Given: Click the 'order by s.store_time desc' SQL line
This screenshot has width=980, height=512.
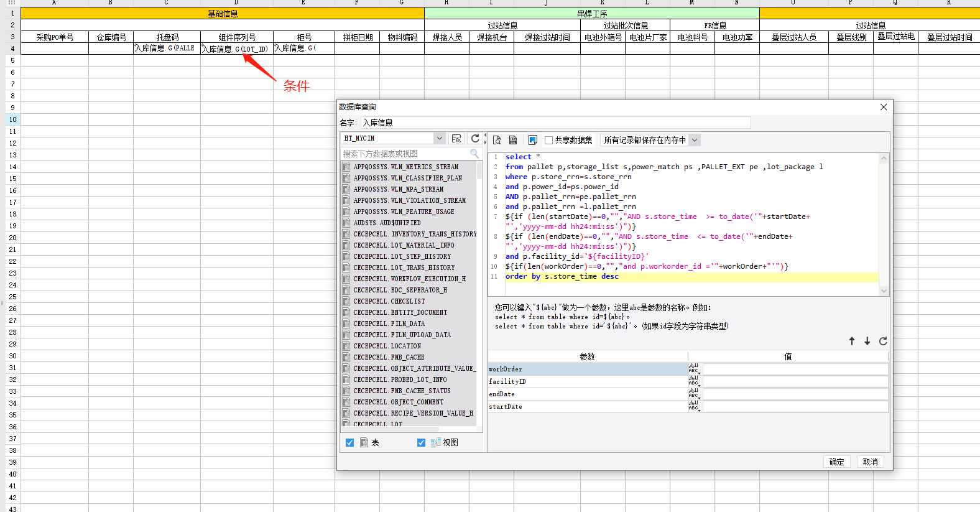Looking at the screenshot, I should point(562,276).
